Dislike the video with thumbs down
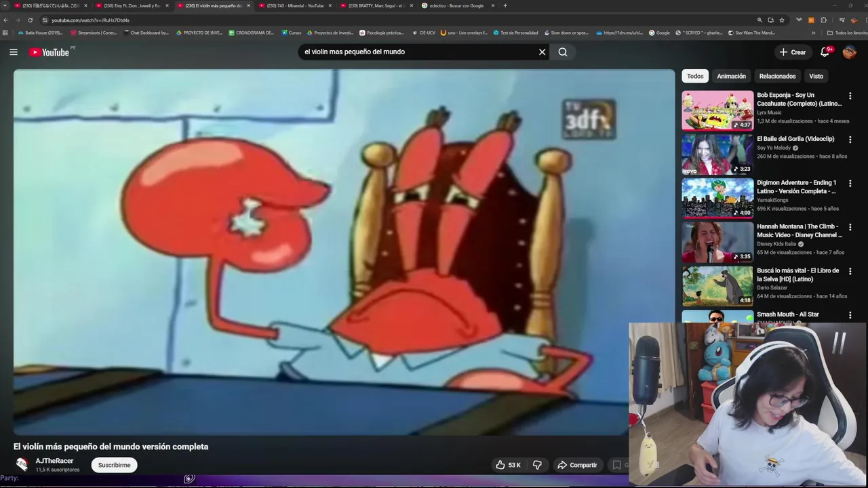The width and height of the screenshot is (868, 488). tap(537, 465)
